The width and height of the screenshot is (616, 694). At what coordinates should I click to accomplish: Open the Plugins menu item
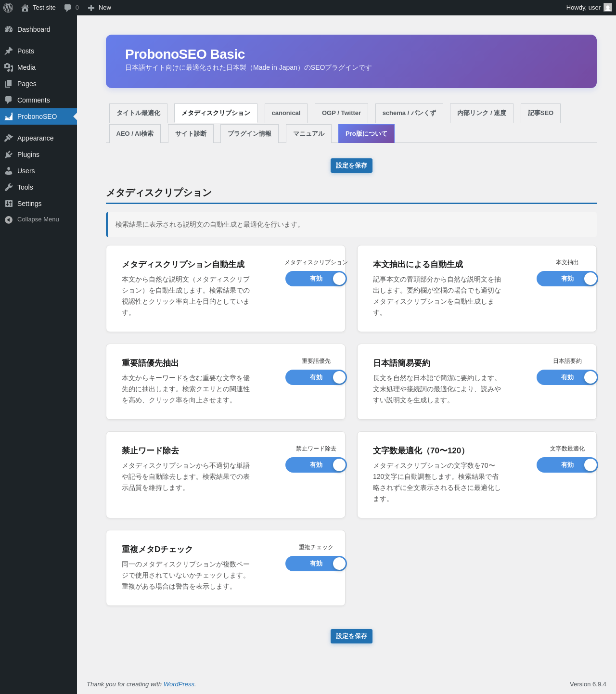(38, 154)
